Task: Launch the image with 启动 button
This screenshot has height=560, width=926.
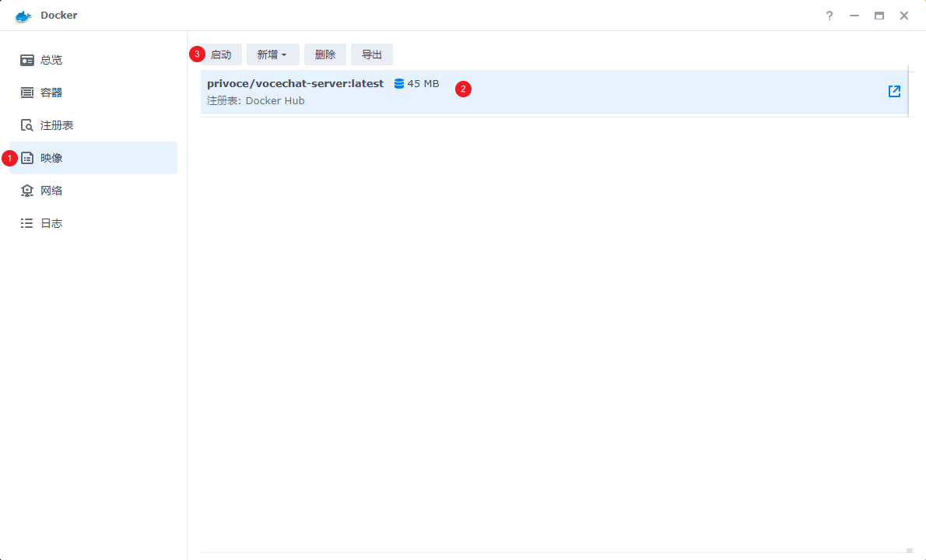Action: point(221,55)
